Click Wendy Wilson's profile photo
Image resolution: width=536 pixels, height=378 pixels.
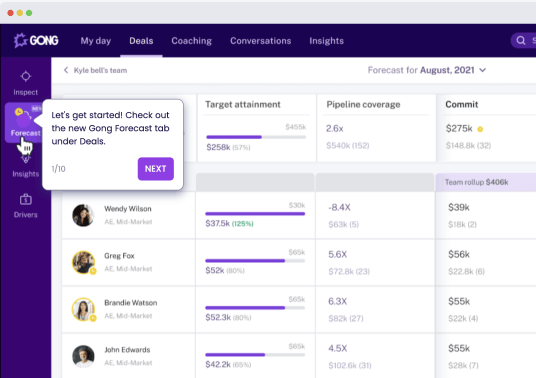[83, 215]
